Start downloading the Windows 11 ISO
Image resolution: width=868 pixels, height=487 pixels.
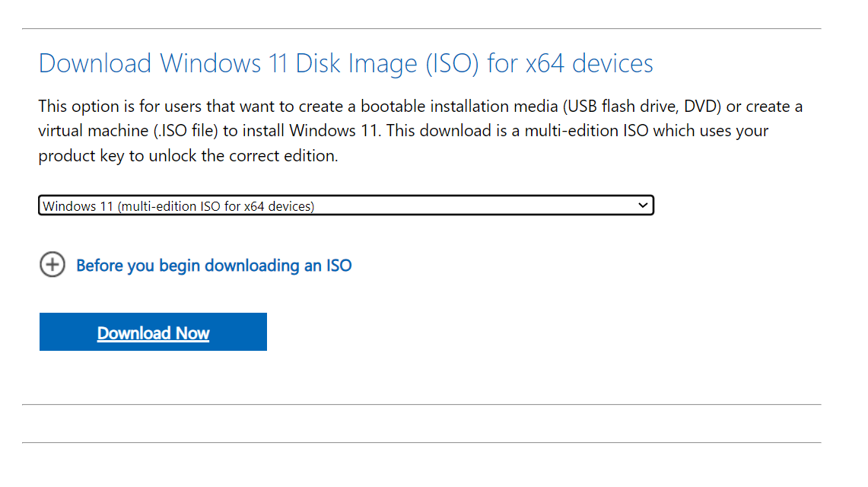click(x=152, y=332)
